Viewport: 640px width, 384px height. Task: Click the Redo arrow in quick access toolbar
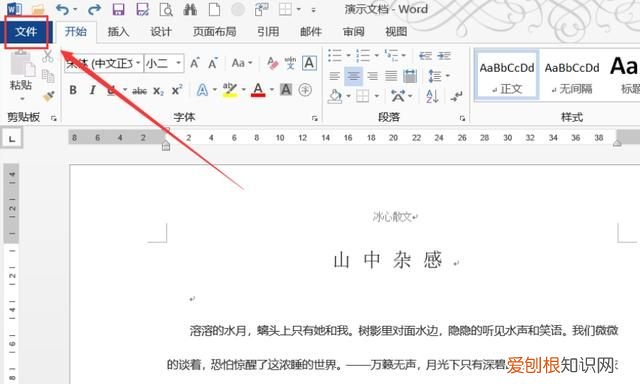(x=94, y=9)
